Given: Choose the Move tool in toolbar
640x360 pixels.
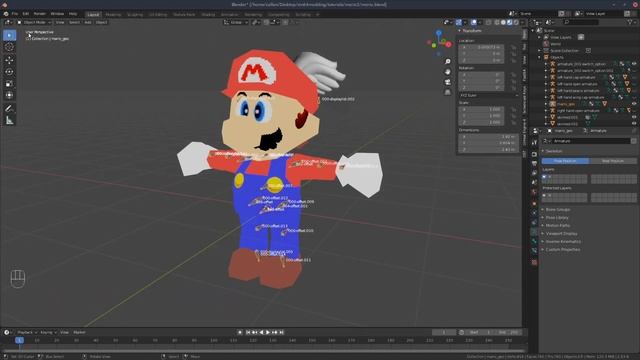Looking at the screenshot, I should coord(9,60).
